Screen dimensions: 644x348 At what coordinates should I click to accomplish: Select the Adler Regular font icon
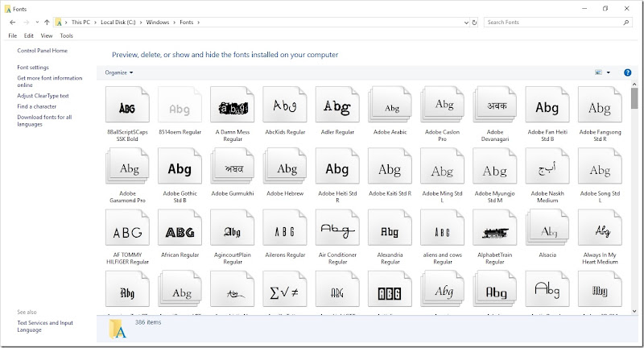click(x=337, y=105)
